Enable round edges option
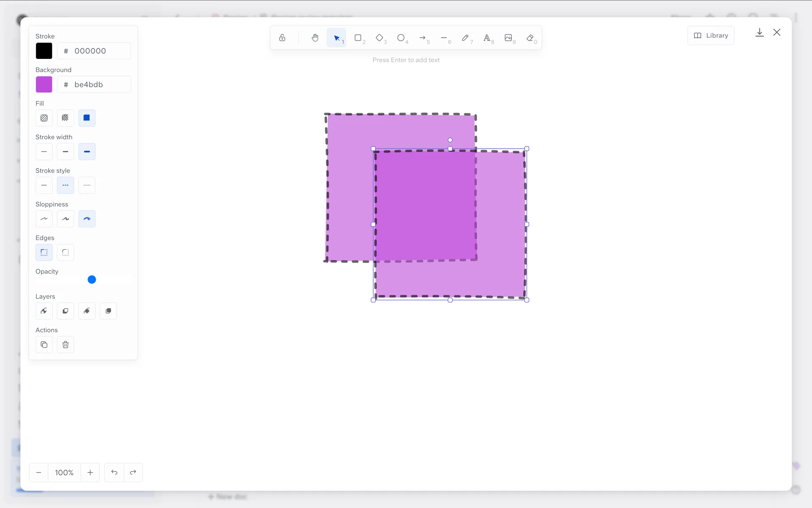The width and height of the screenshot is (812, 508). coord(66,253)
